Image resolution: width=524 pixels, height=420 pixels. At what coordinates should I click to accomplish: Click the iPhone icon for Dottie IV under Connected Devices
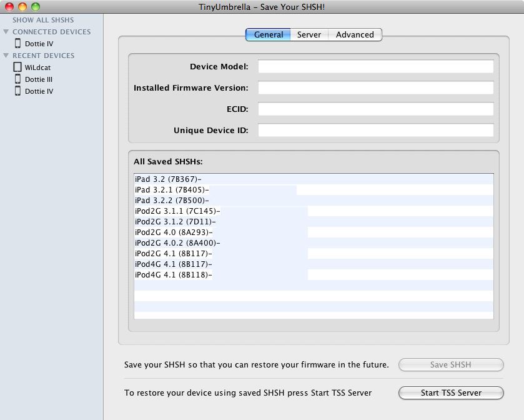[x=17, y=44]
